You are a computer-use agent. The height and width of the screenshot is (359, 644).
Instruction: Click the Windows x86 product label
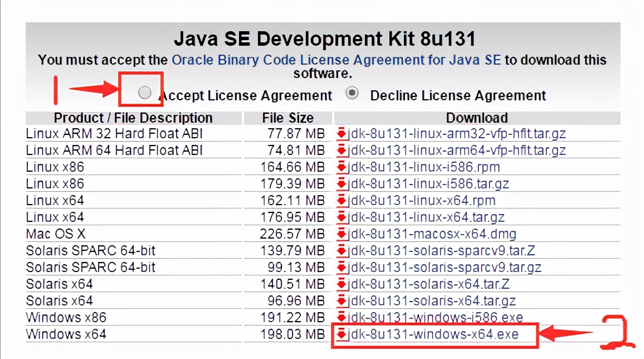66,318
